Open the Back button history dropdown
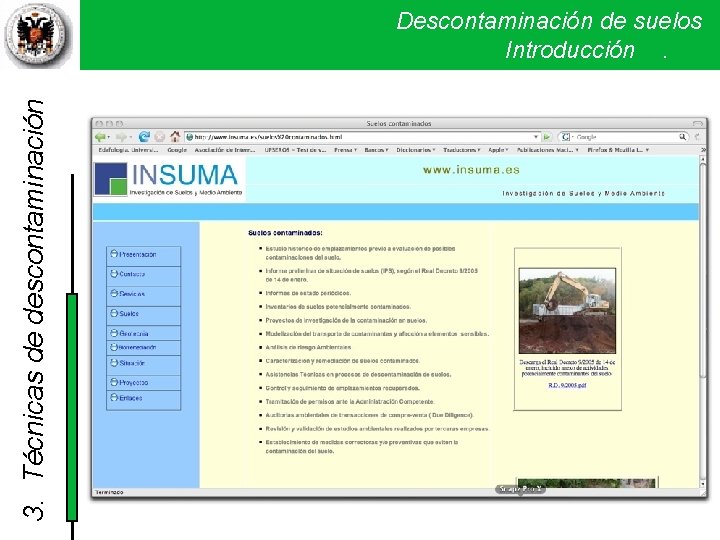 [108, 137]
